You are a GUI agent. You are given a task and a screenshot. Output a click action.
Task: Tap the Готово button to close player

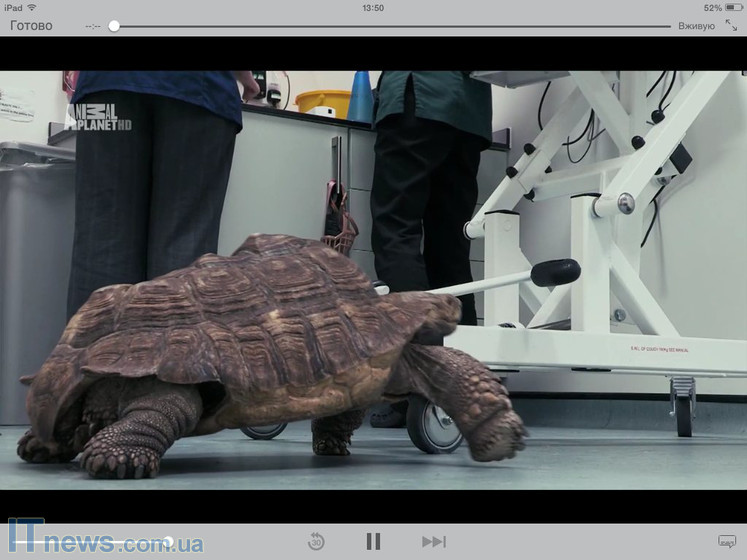click(x=31, y=26)
